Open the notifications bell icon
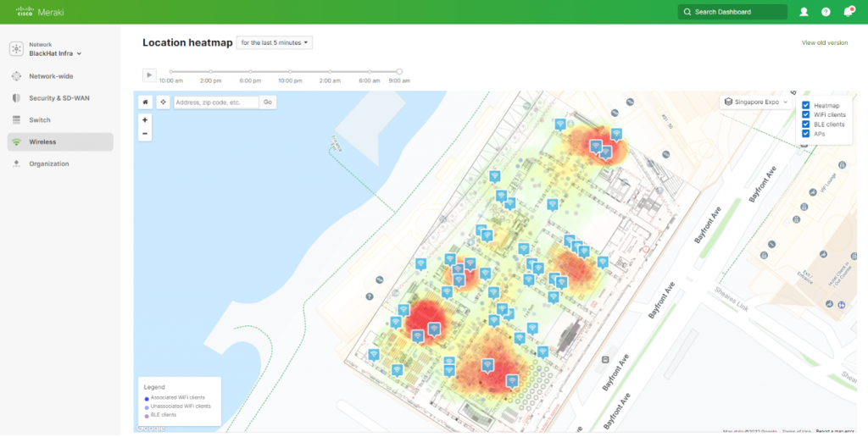The height and width of the screenshot is (437, 868). coord(848,12)
